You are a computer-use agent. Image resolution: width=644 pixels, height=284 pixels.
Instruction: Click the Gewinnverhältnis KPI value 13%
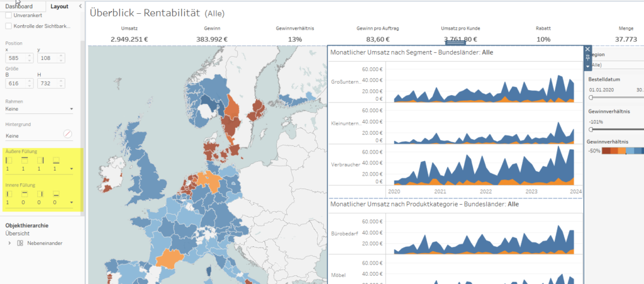pyautogui.click(x=295, y=40)
